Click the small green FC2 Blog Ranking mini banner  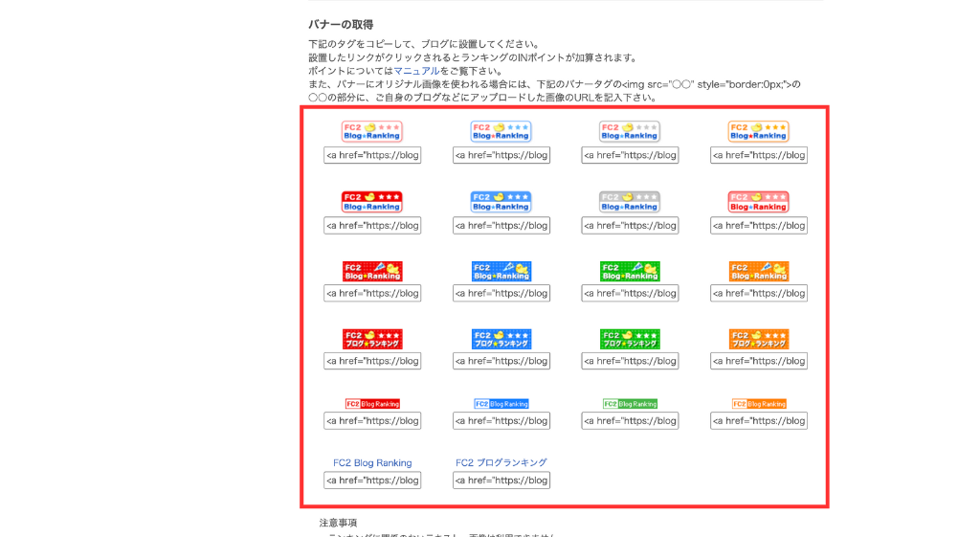tap(630, 404)
